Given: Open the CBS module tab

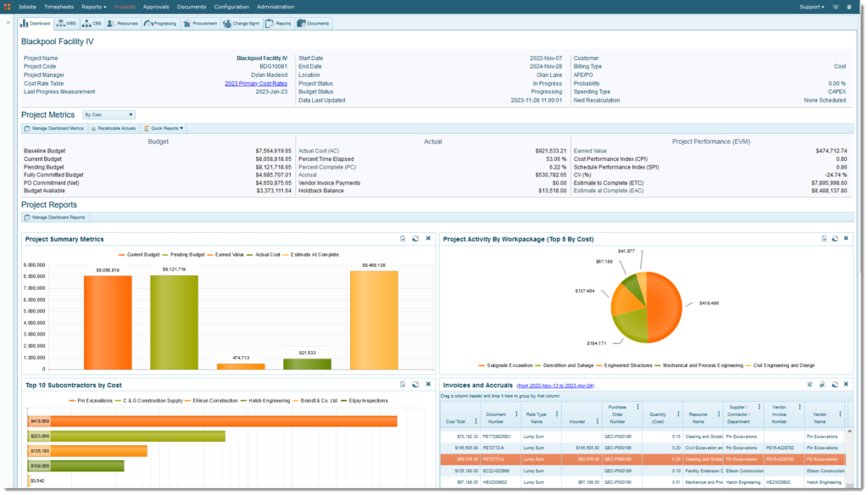Looking at the screenshot, I should [x=92, y=23].
